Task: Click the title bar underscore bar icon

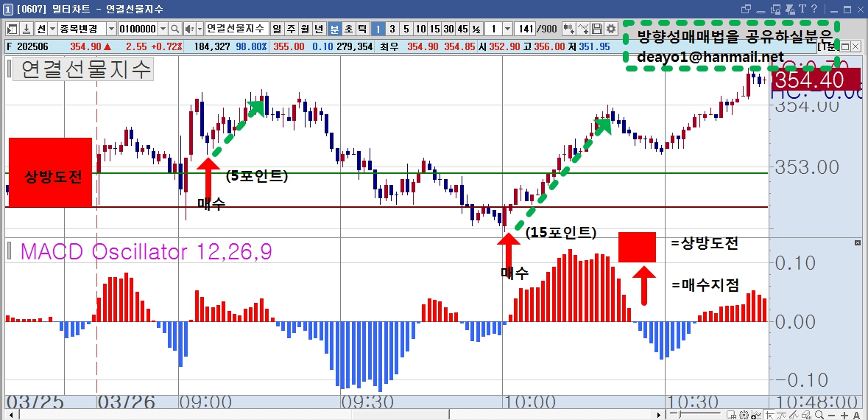Action: (761, 12)
